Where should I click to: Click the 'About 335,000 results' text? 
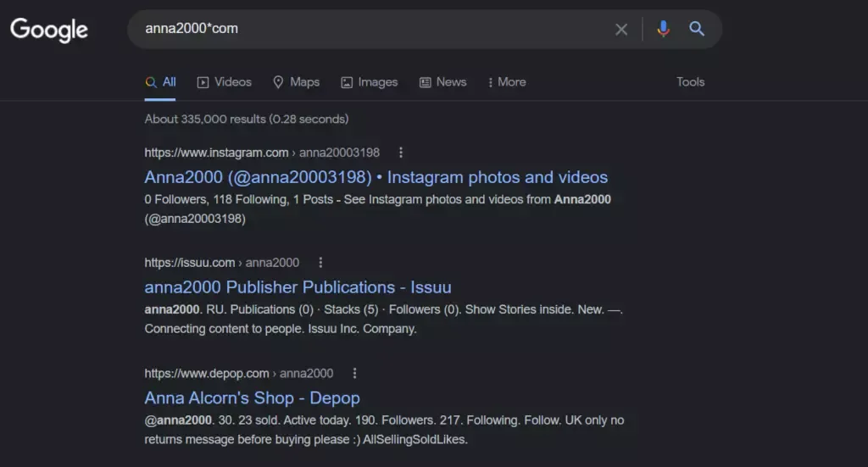[247, 119]
